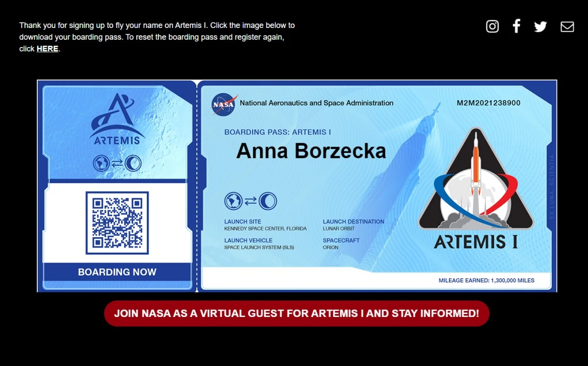Click the Artemis I mission patch
The width and height of the screenshot is (588, 366).
475,189
